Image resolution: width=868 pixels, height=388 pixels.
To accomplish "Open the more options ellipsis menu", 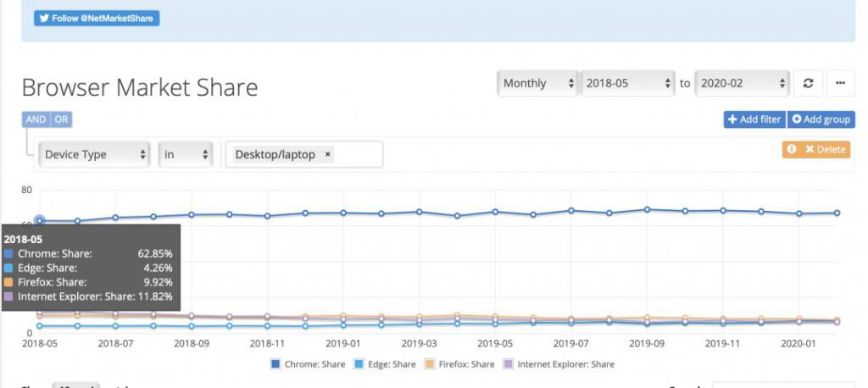I will (x=840, y=84).
